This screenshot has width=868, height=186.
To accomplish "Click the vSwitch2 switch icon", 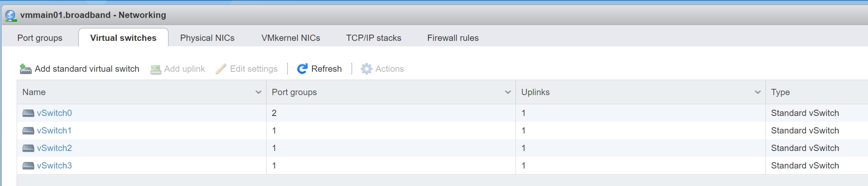I will (x=28, y=148).
